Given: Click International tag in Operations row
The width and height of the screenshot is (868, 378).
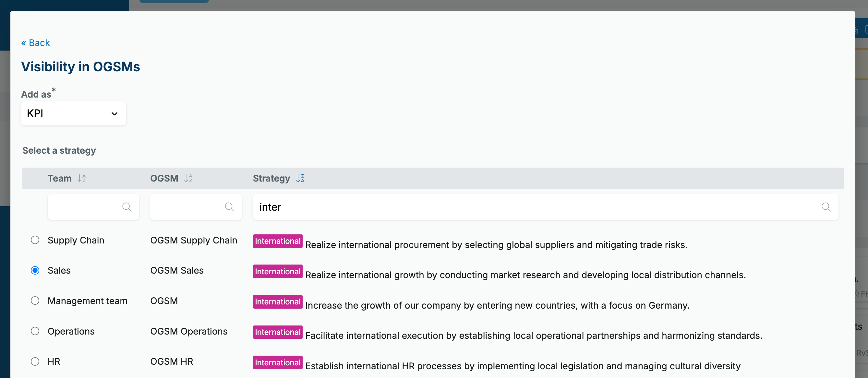Looking at the screenshot, I should 278,332.
